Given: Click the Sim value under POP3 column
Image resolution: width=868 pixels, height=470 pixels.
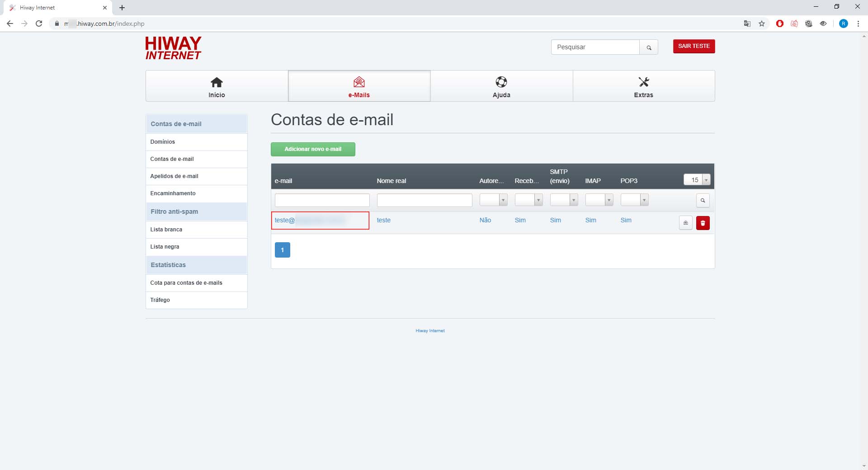Looking at the screenshot, I should [x=626, y=220].
